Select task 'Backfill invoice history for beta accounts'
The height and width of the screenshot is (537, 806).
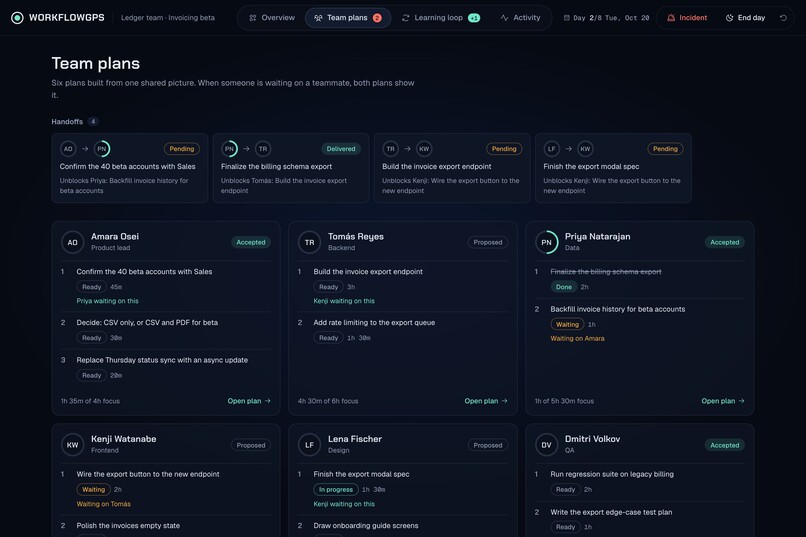click(x=617, y=309)
